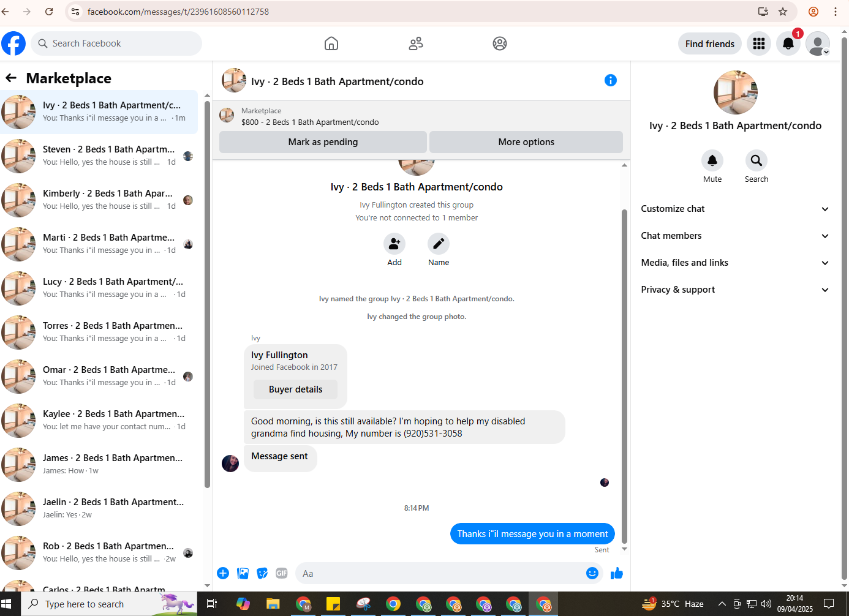Open the Friends icon in top navigation

(x=416, y=43)
